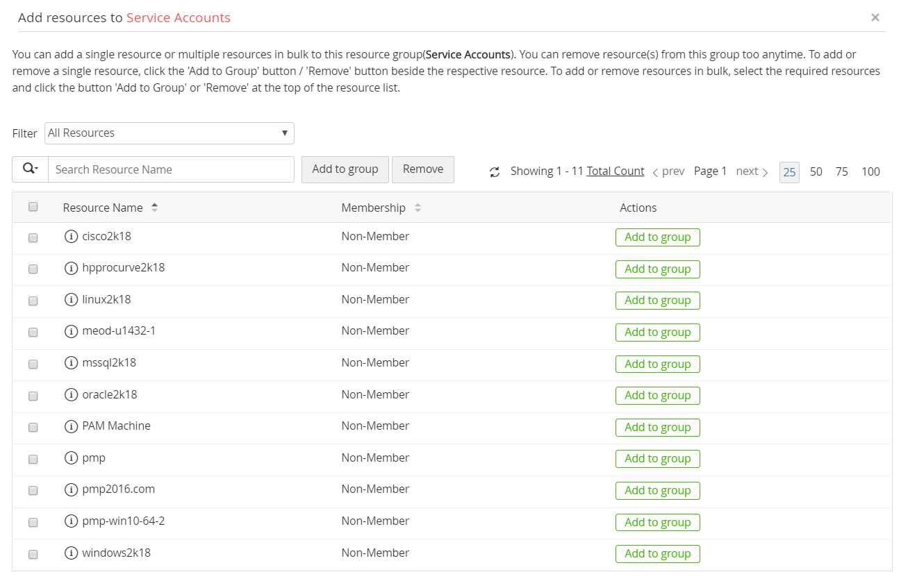Open info icon for PAM Machine
Screen dimensions: 908x588
click(70, 426)
